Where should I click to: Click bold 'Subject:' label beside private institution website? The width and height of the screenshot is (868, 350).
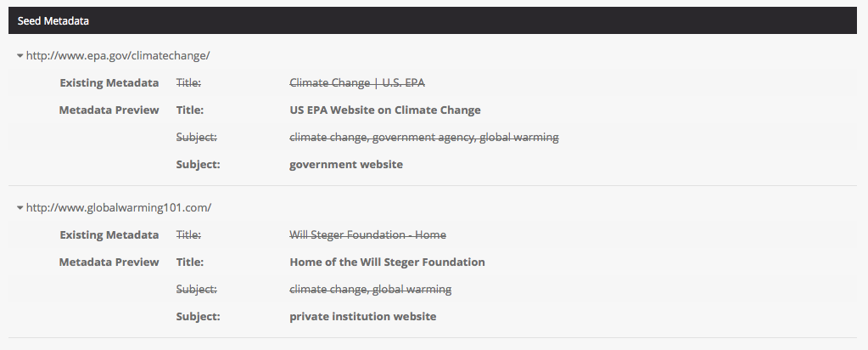click(x=198, y=317)
